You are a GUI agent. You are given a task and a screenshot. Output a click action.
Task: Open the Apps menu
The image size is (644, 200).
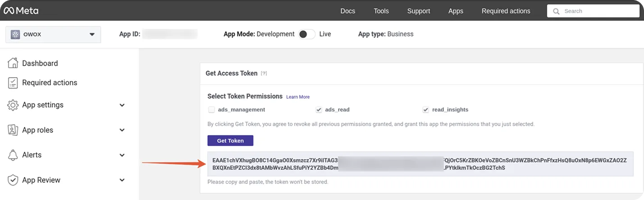coord(456,11)
